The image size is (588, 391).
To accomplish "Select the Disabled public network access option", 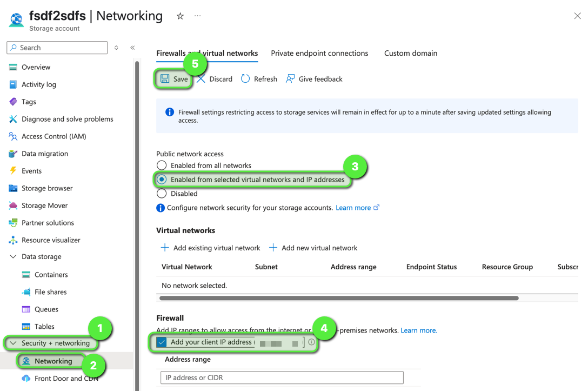I will (162, 194).
